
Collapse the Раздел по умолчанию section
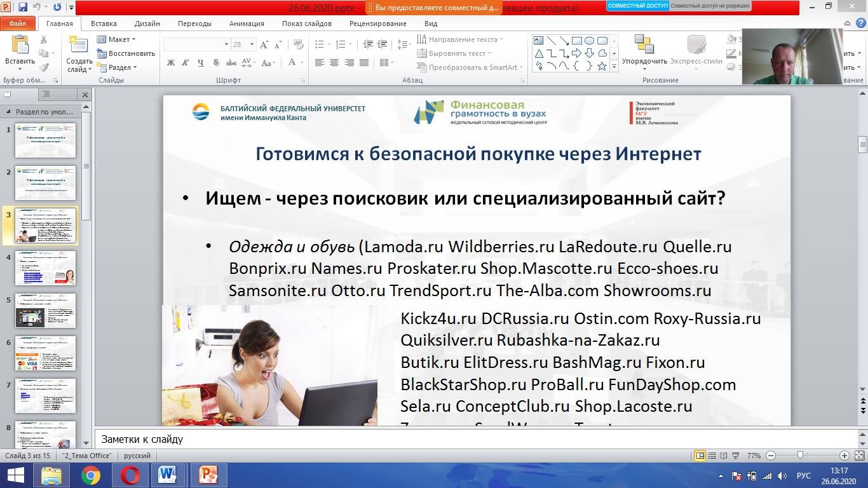[8, 111]
